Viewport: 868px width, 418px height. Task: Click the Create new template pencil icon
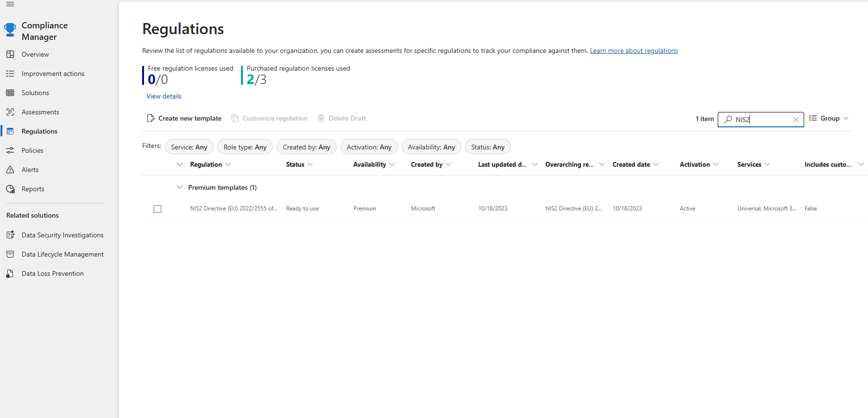(x=151, y=118)
